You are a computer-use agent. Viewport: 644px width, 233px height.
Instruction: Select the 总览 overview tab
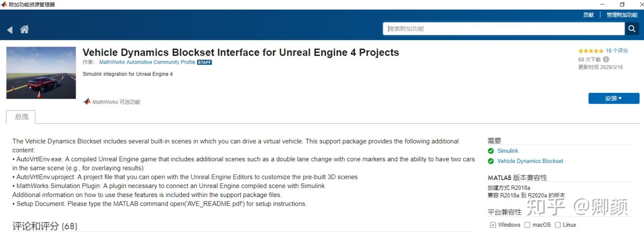pos(21,117)
